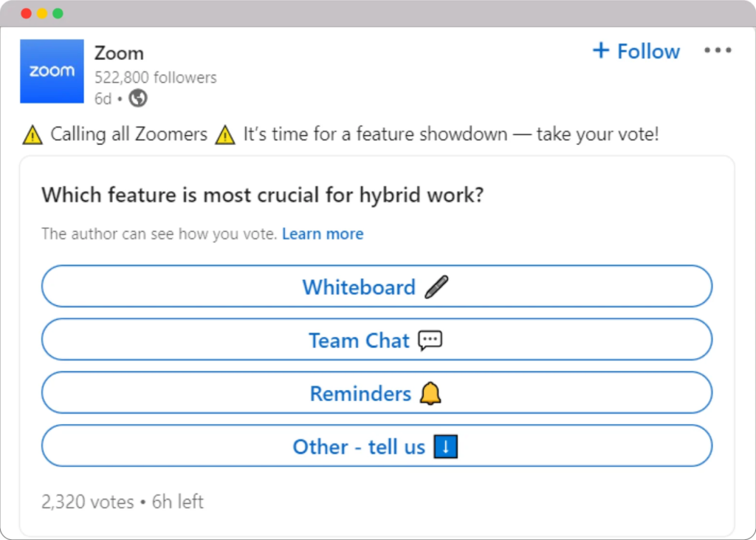Click the 522,800 followers text
The height and width of the screenshot is (540, 756).
(156, 78)
